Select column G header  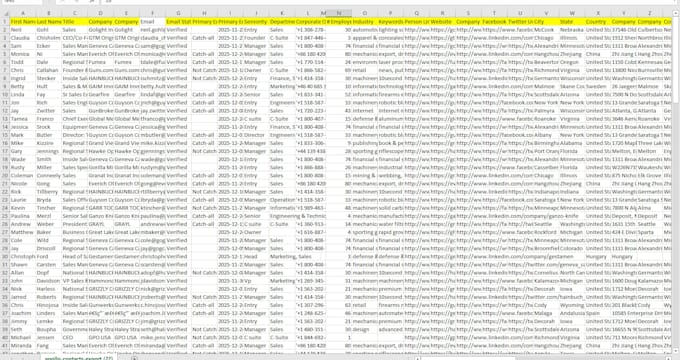coord(178,13)
